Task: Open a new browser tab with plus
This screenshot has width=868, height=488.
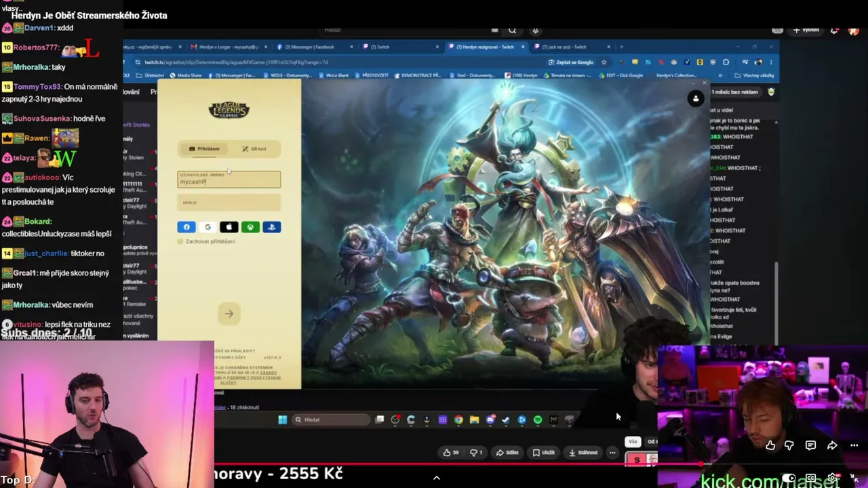Action: pos(622,47)
